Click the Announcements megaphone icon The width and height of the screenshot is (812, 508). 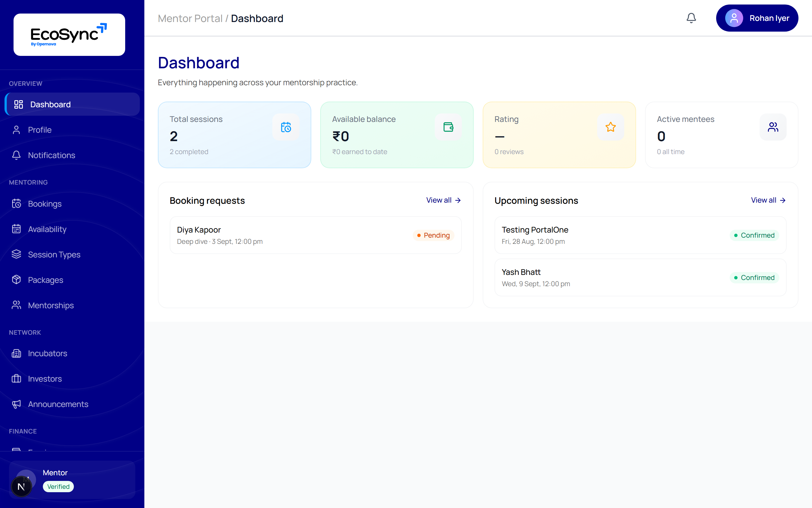coord(16,404)
